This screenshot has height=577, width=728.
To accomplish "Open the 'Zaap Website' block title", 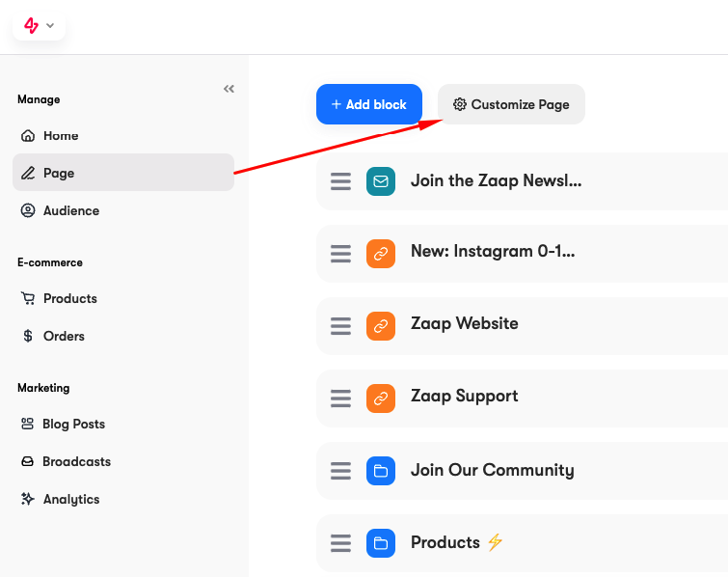I will coord(465,323).
